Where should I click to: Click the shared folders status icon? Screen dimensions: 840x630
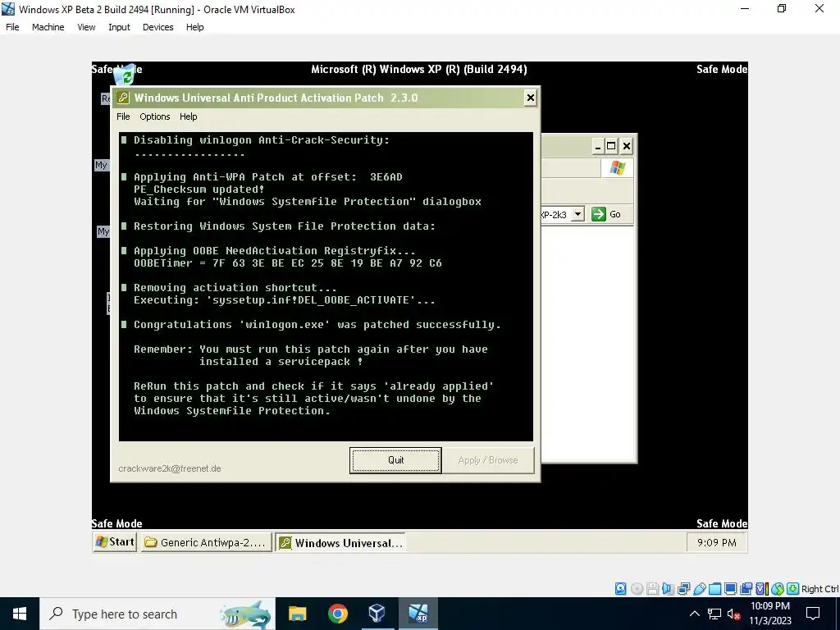pos(714,589)
